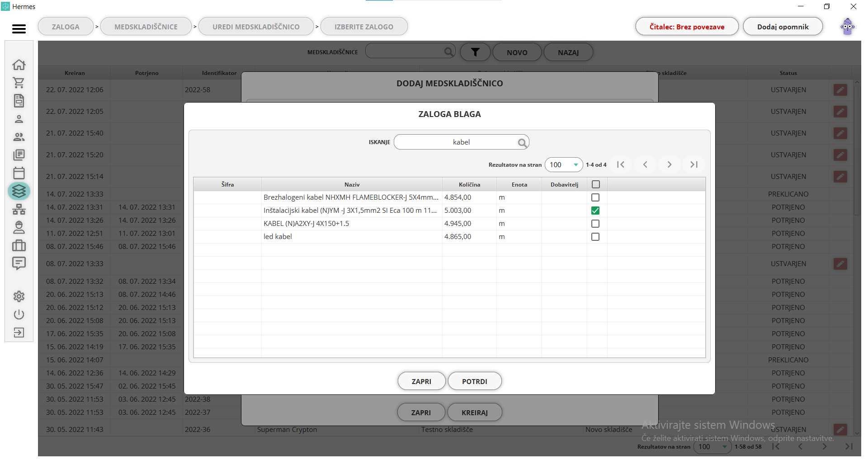Open the hamburger main menu

pos(19,28)
